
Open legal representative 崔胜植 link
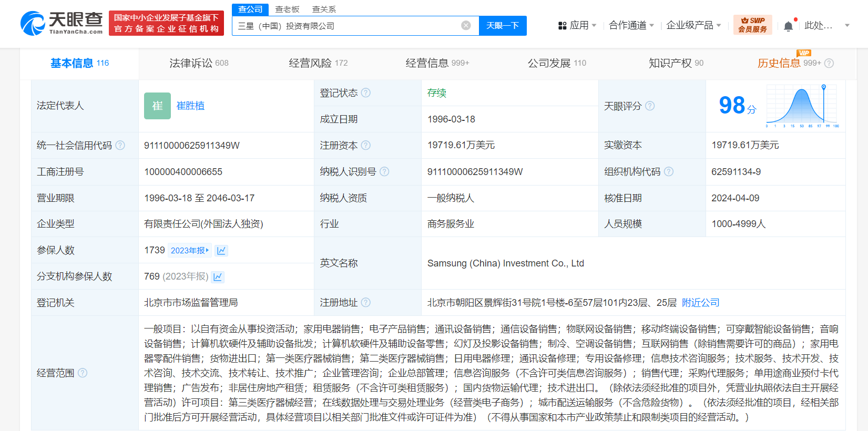(190, 106)
